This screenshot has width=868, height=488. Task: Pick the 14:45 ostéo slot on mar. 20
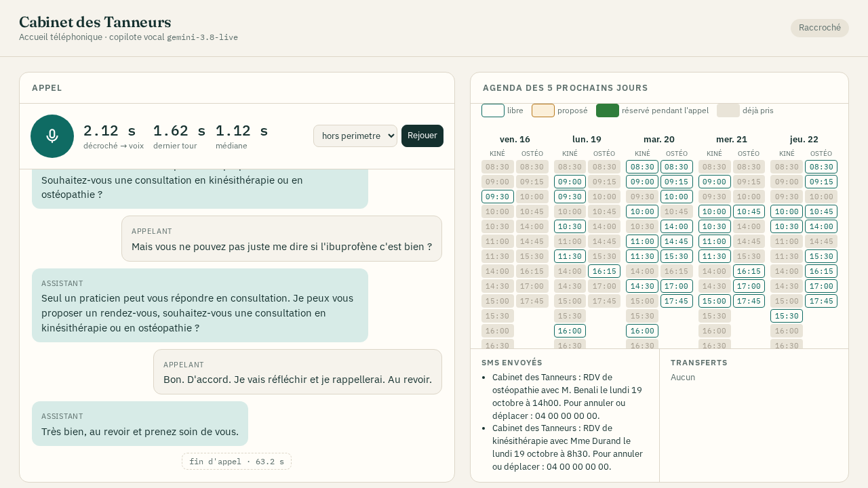677,241
